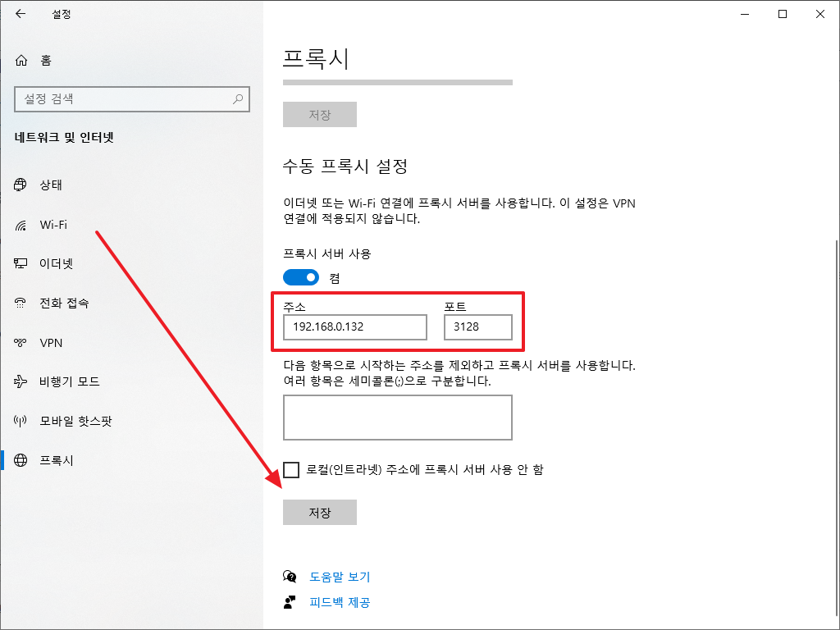Minimize the 설정 window
This screenshot has height=630, width=840.
tap(745, 15)
